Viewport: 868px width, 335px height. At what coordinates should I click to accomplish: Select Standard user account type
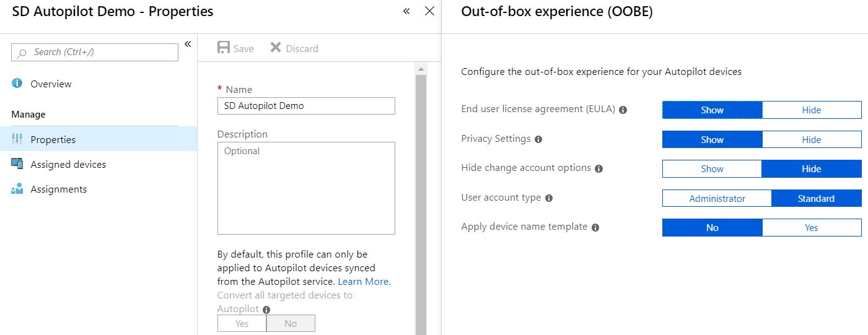pyautogui.click(x=817, y=198)
